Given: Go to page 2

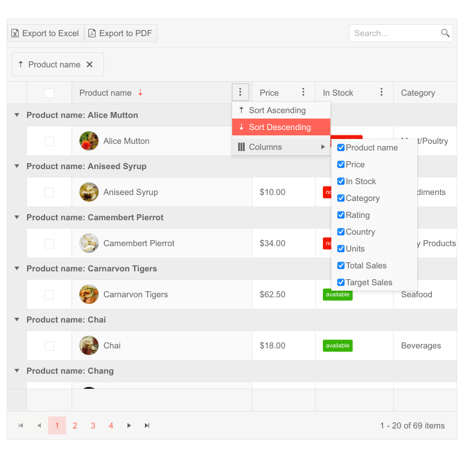Looking at the screenshot, I should 75,425.
